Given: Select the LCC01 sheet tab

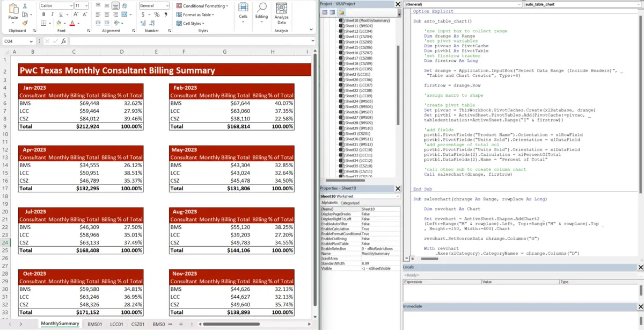Looking at the screenshot, I should 116,325.
